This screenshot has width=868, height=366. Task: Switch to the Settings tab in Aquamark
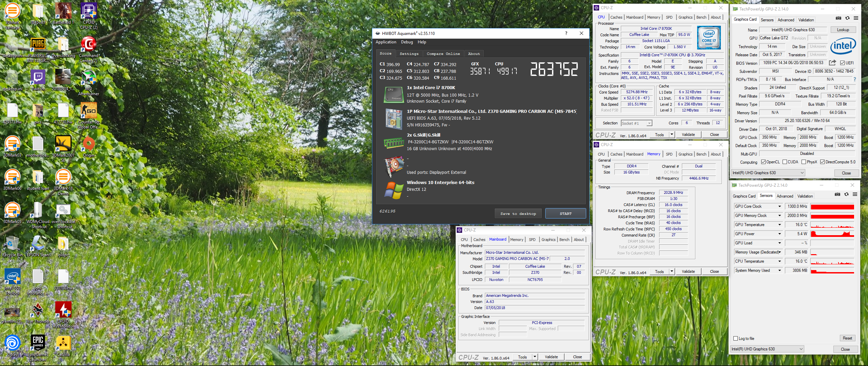[x=409, y=54]
